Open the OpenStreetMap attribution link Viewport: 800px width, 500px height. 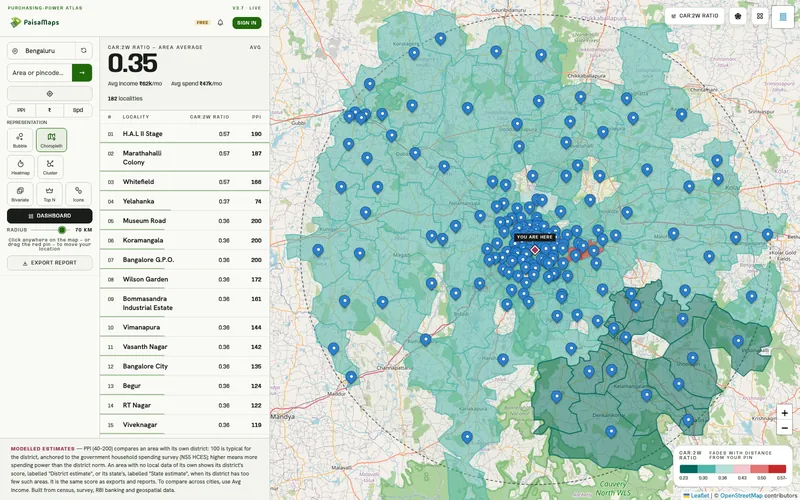click(741, 495)
